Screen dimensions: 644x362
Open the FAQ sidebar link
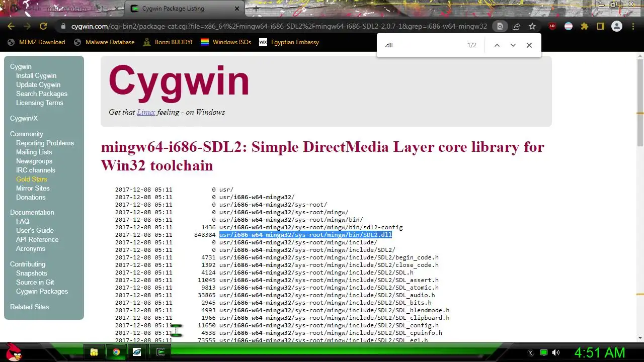click(x=23, y=221)
